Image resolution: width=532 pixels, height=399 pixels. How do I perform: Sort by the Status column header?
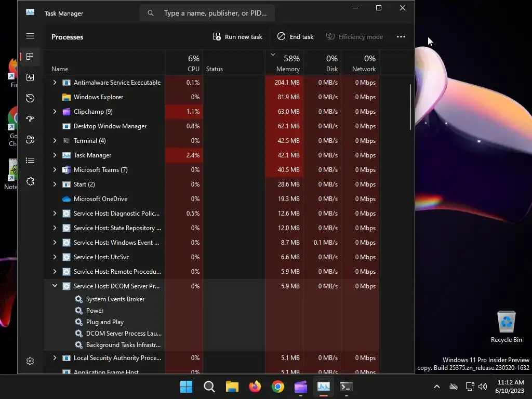click(234, 63)
